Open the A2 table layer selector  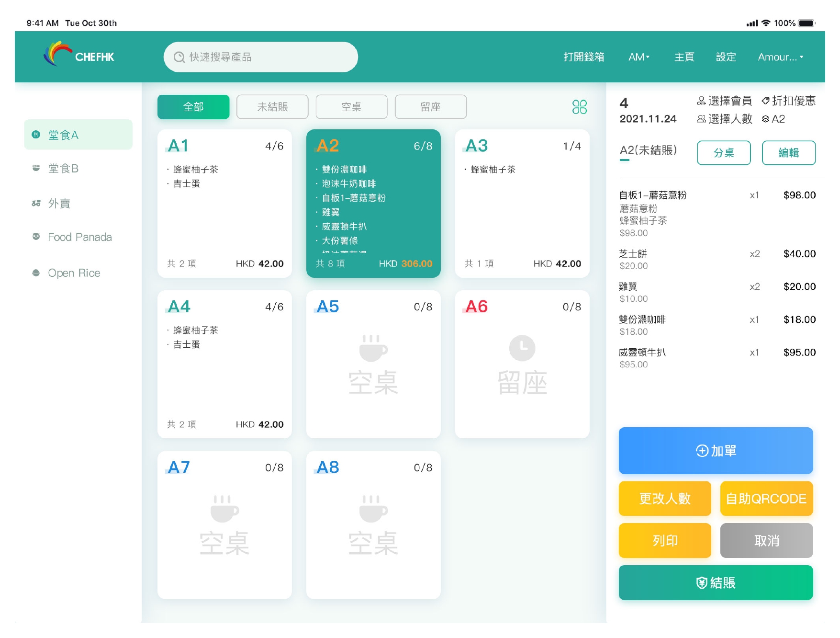pyautogui.click(x=773, y=119)
